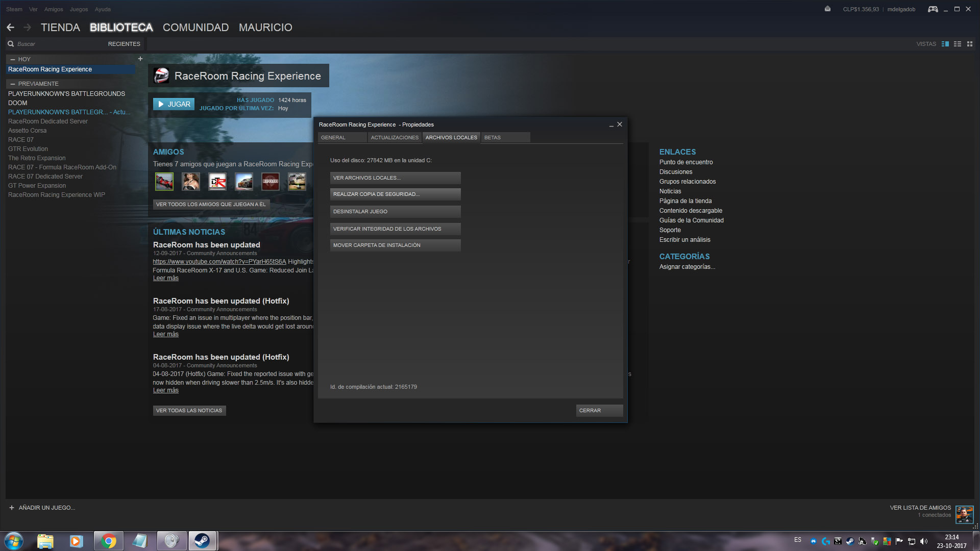Open the Amigos menu

(x=54, y=9)
